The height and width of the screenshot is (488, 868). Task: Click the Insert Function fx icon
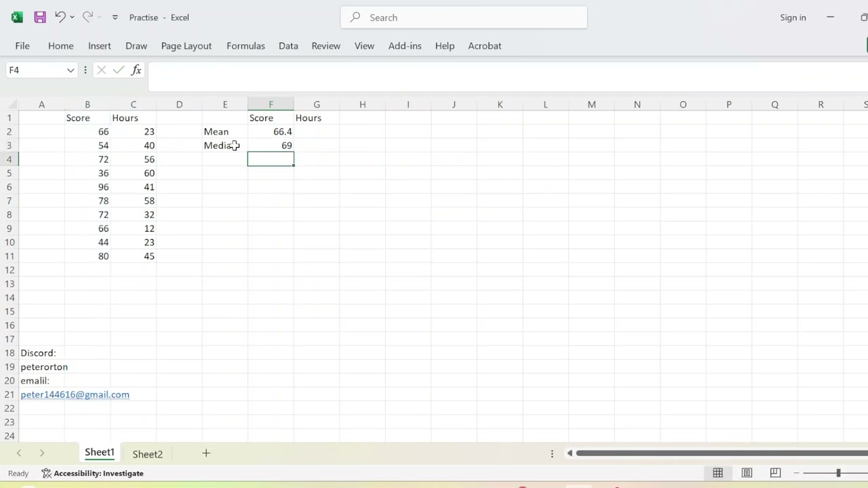pyautogui.click(x=136, y=70)
